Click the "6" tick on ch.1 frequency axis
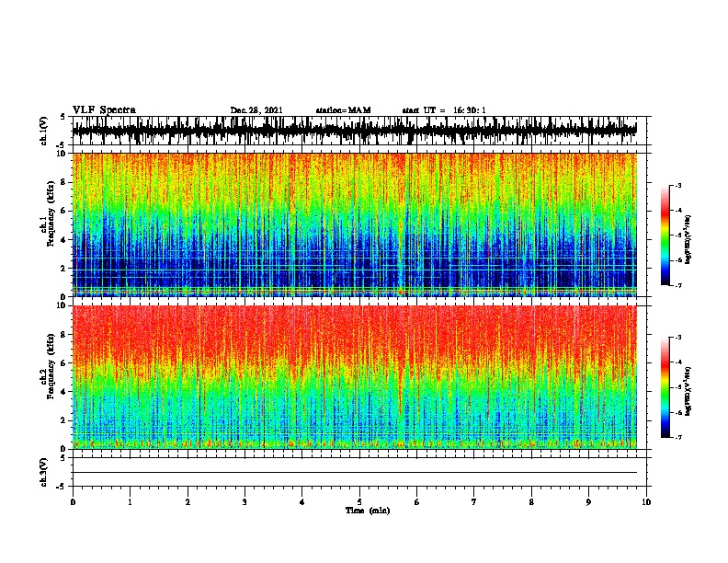The height and width of the screenshot is (563, 728). pyautogui.click(x=65, y=211)
